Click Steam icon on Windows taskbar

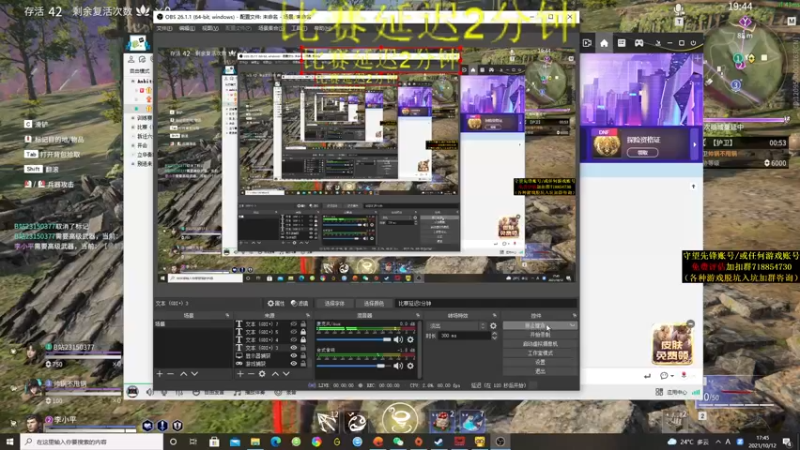pos(439,441)
